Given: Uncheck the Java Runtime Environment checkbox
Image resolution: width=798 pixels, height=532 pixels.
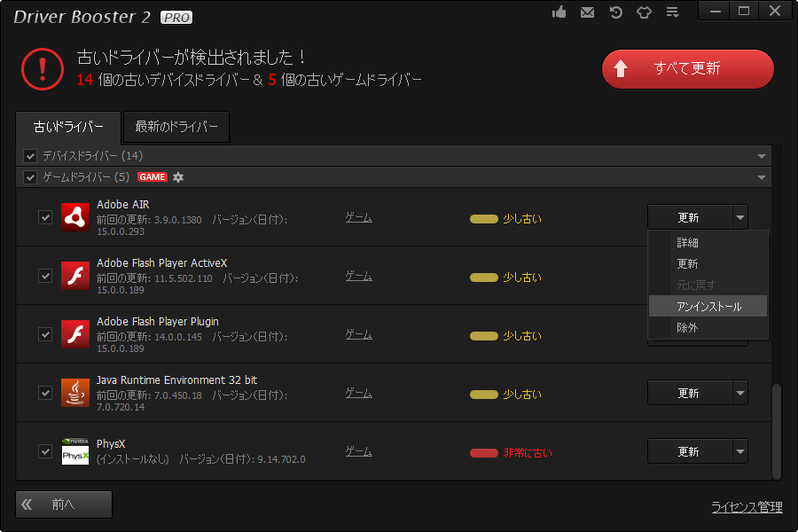Looking at the screenshot, I should (x=45, y=393).
